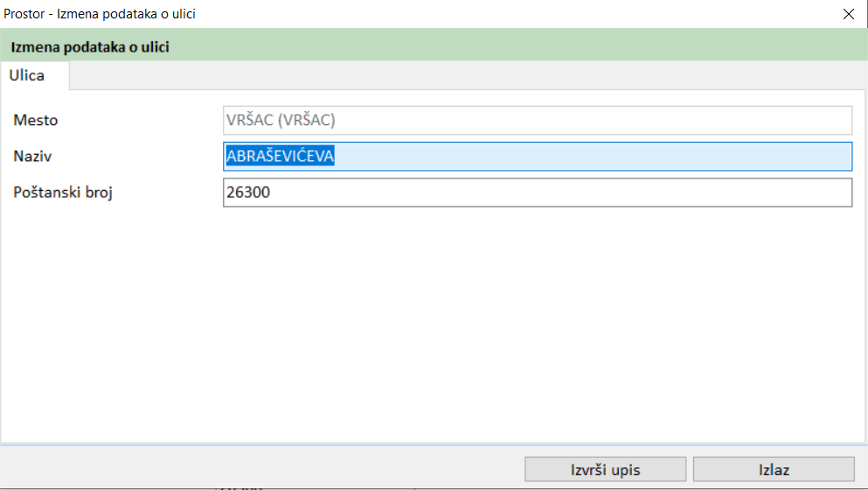This screenshot has height=490, width=868.
Task: Close the Izmena podataka o ulici window
Action: pyautogui.click(x=847, y=13)
